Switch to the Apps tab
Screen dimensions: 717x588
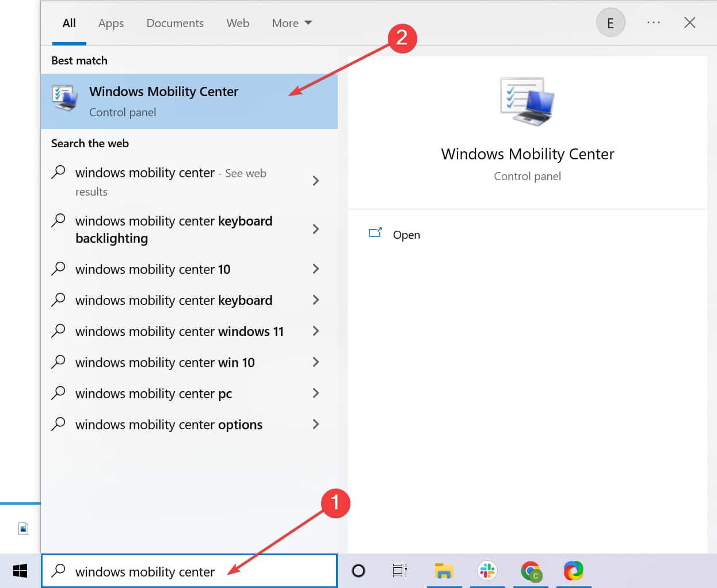(110, 23)
